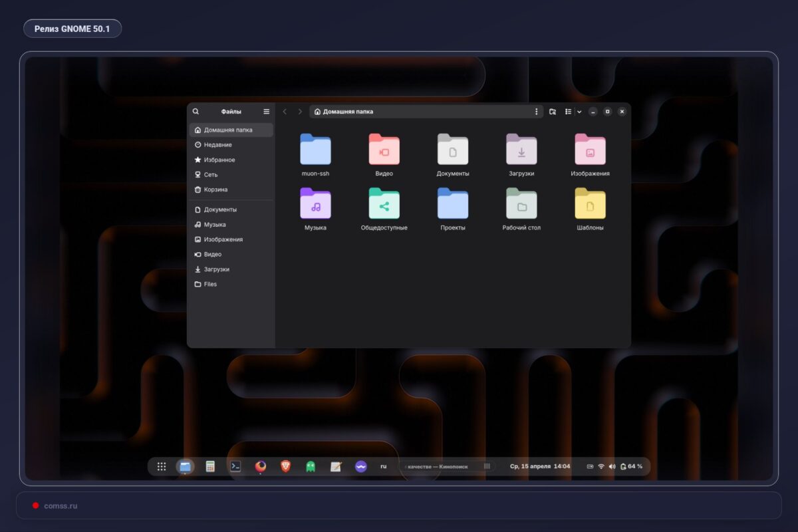This screenshot has width=798, height=532.
Task: Go back using the back arrow in Files
Action: tap(285, 111)
